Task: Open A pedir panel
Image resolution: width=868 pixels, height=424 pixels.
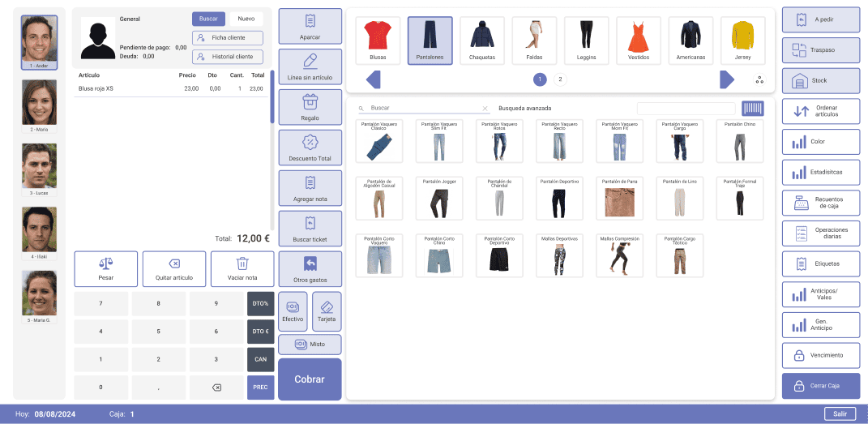Action: pos(821,19)
